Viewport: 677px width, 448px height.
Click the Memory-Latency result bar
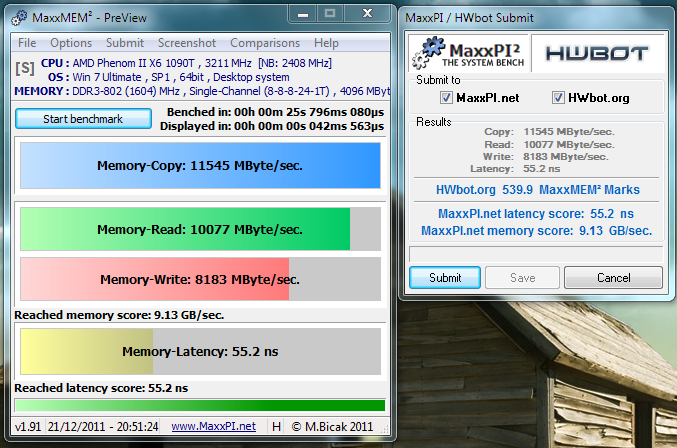[200, 351]
